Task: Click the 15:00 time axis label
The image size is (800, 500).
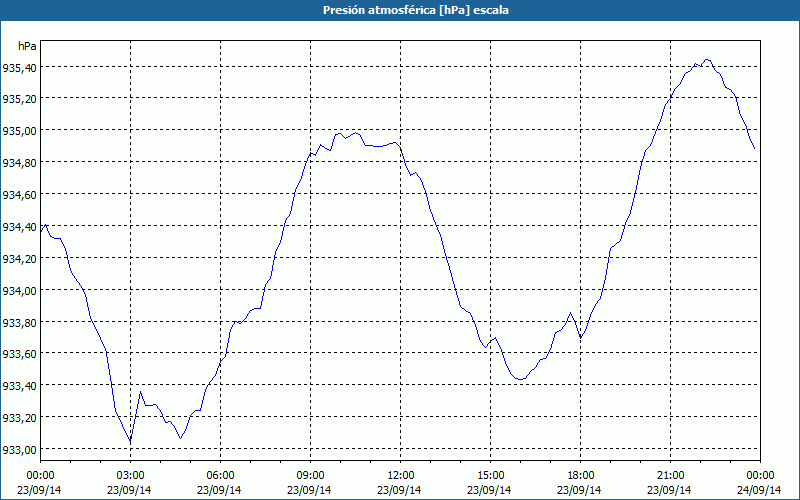Action: 490,475
